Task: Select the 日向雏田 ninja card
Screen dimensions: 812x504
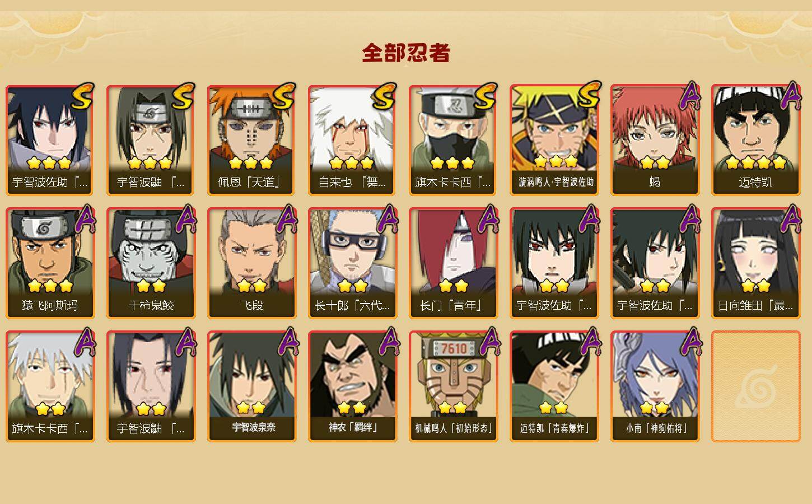Action: pyautogui.click(x=755, y=263)
